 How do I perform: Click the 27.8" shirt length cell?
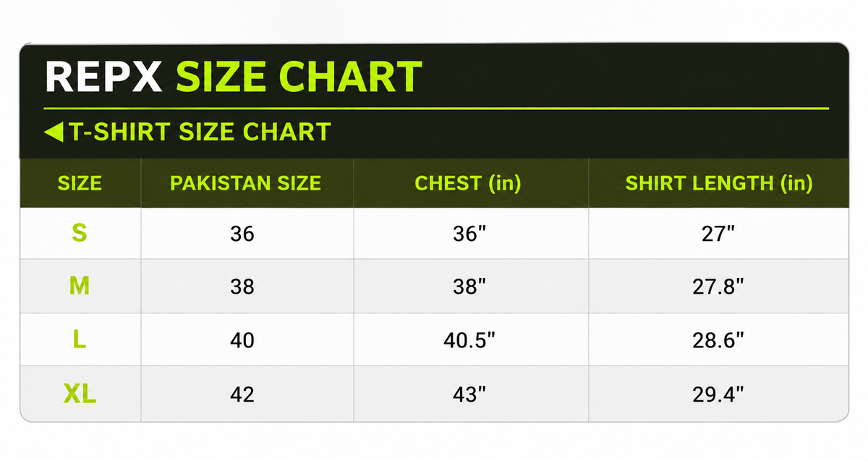718,287
